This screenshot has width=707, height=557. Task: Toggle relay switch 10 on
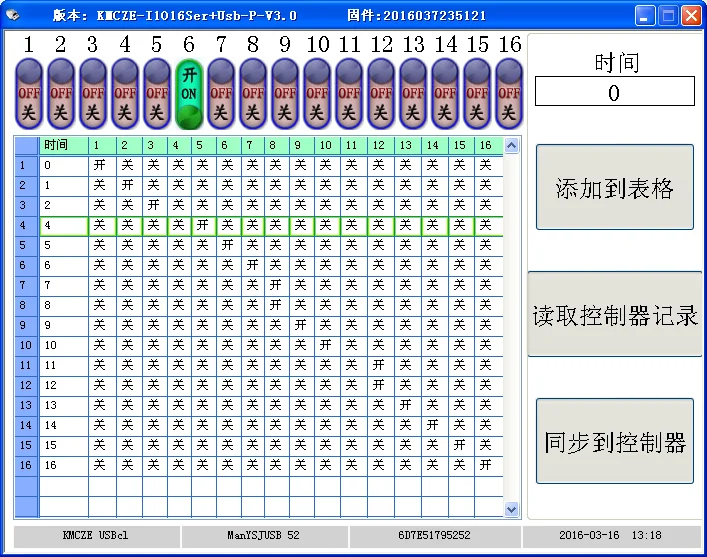point(317,94)
